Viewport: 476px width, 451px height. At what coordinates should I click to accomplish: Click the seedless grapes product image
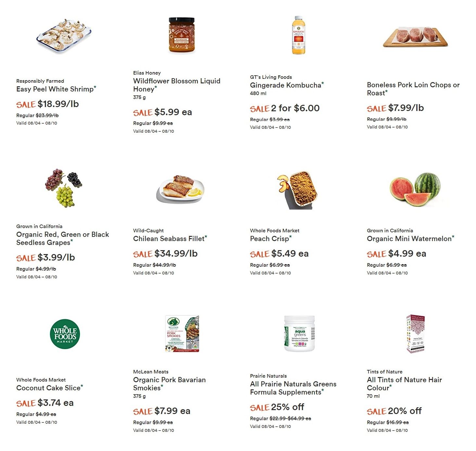[64, 188]
